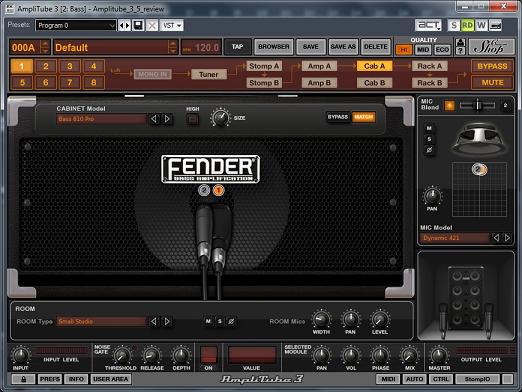Click the padlock icon at the bottom left
522x392 pixels.
point(23,379)
